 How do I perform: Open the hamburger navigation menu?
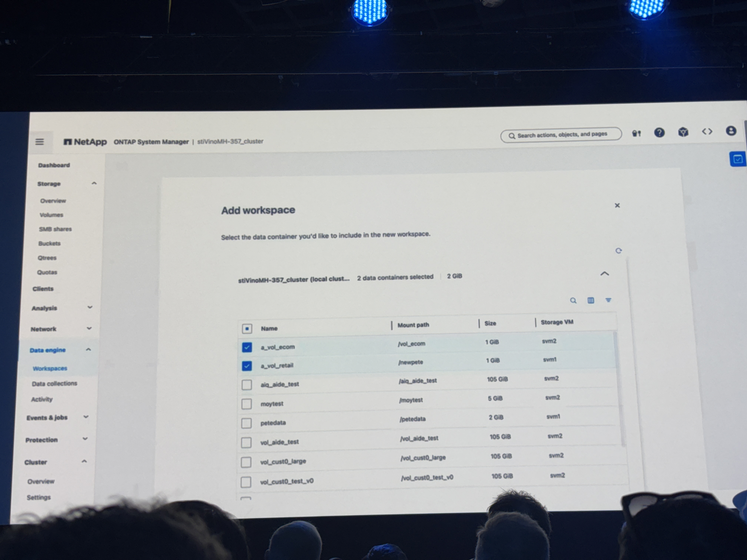pos(39,142)
